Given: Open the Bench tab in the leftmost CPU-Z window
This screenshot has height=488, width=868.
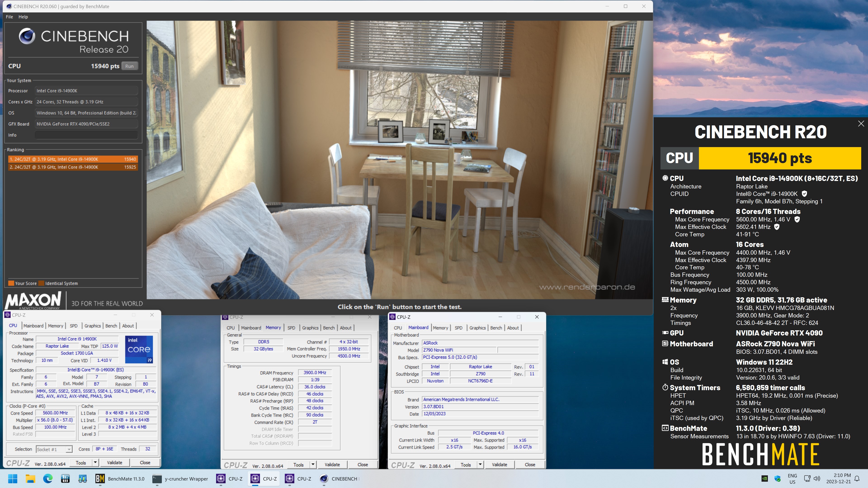Looking at the screenshot, I should (111, 326).
